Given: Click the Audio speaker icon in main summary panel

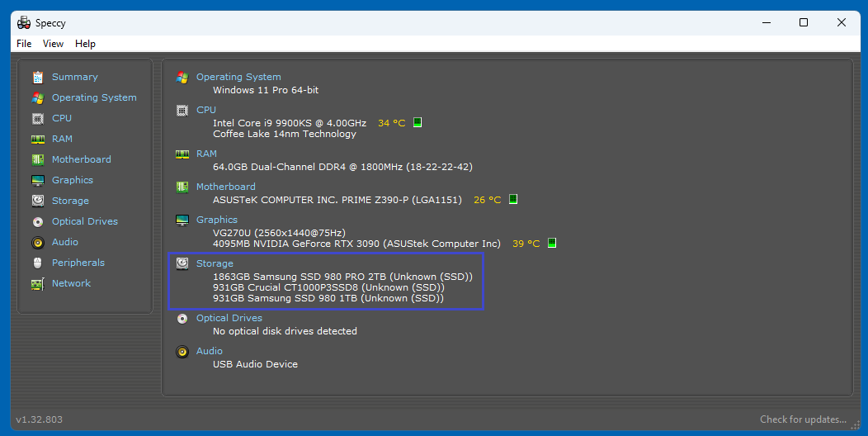Looking at the screenshot, I should (x=182, y=351).
